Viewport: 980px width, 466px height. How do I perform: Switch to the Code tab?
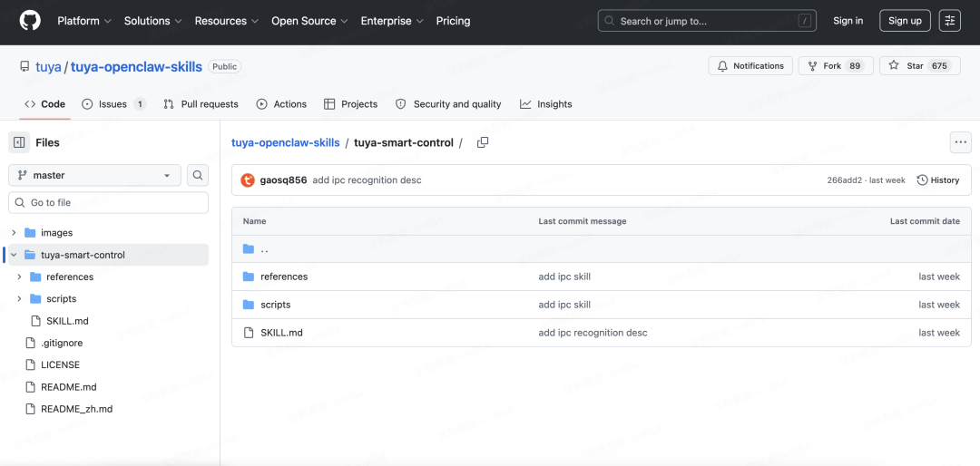pyautogui.click(x=45, y=104)
